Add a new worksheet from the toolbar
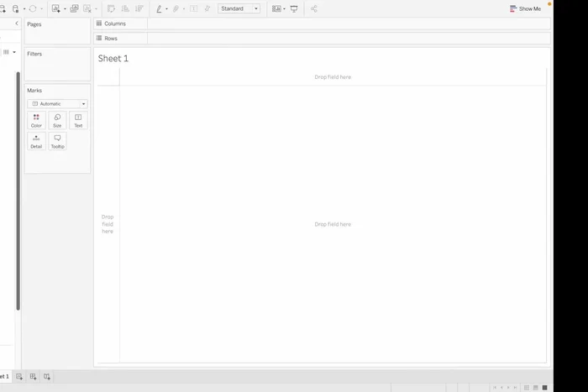588x392 pixels. 56,8
